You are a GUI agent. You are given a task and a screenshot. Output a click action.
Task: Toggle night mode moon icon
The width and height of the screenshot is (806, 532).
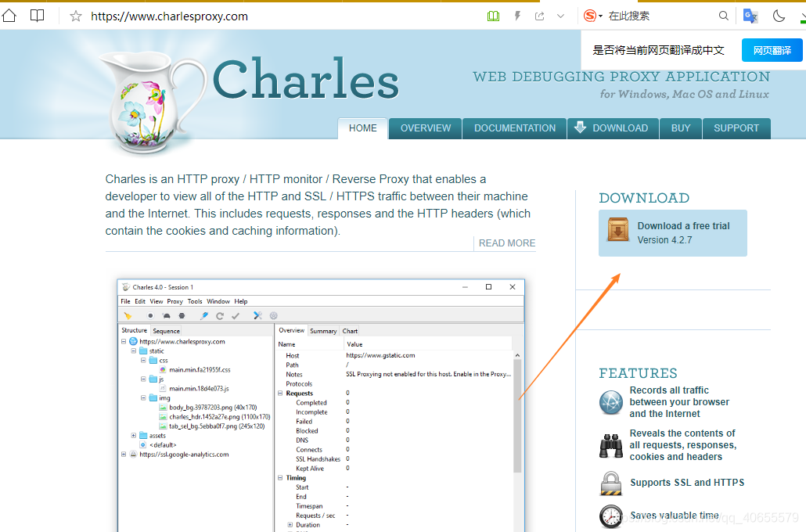[779, 16]
